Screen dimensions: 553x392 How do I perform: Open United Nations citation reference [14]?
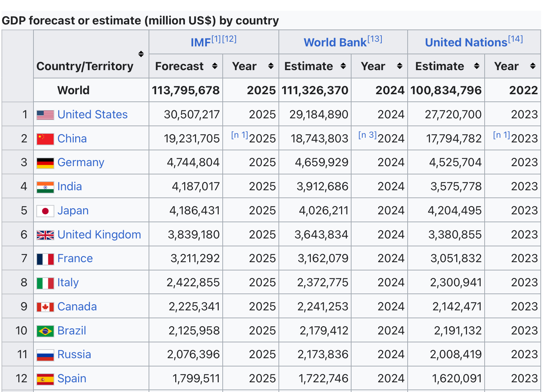pos(516,39)
